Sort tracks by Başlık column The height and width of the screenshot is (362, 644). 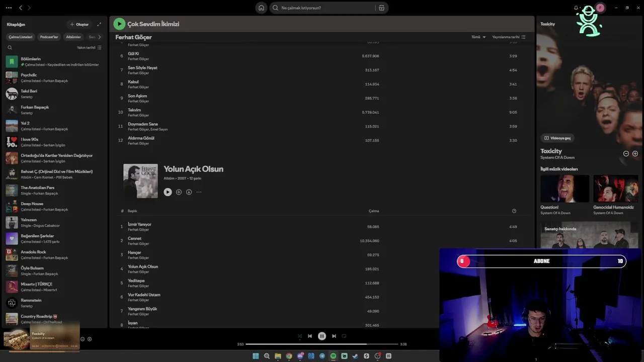132,211
